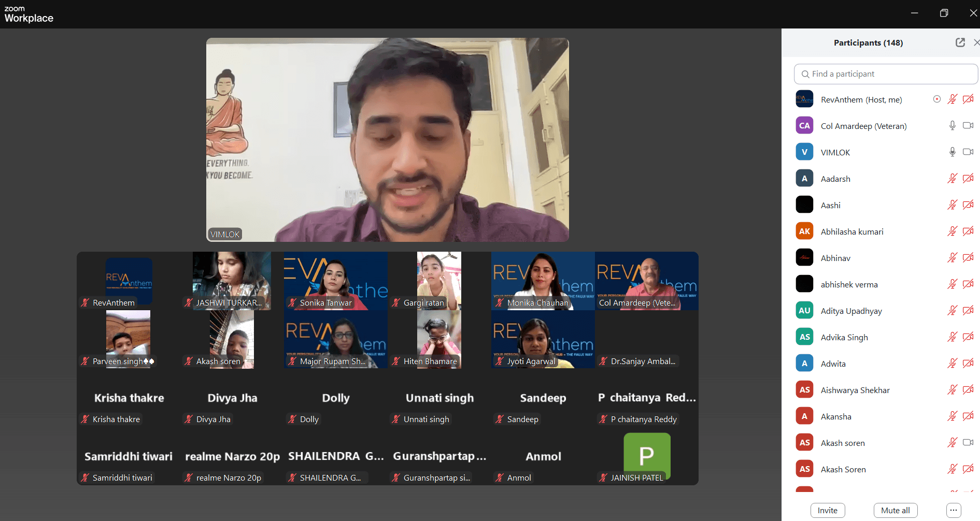Click Advika Singh's muted mic icon

click(952, 337)
